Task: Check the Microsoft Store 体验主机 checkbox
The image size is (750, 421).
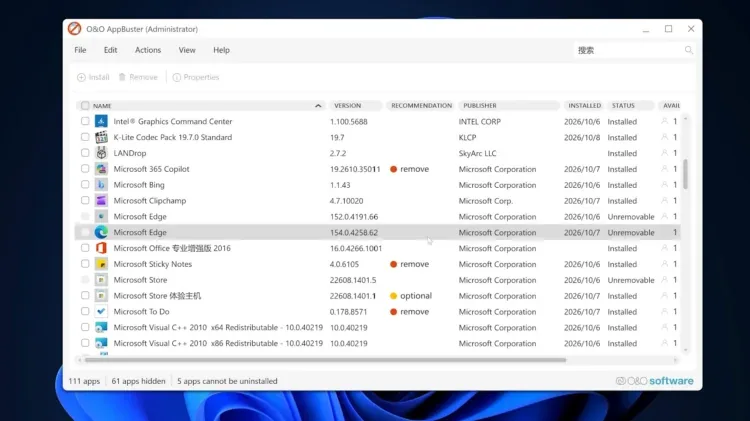Action: coord(85,295)
